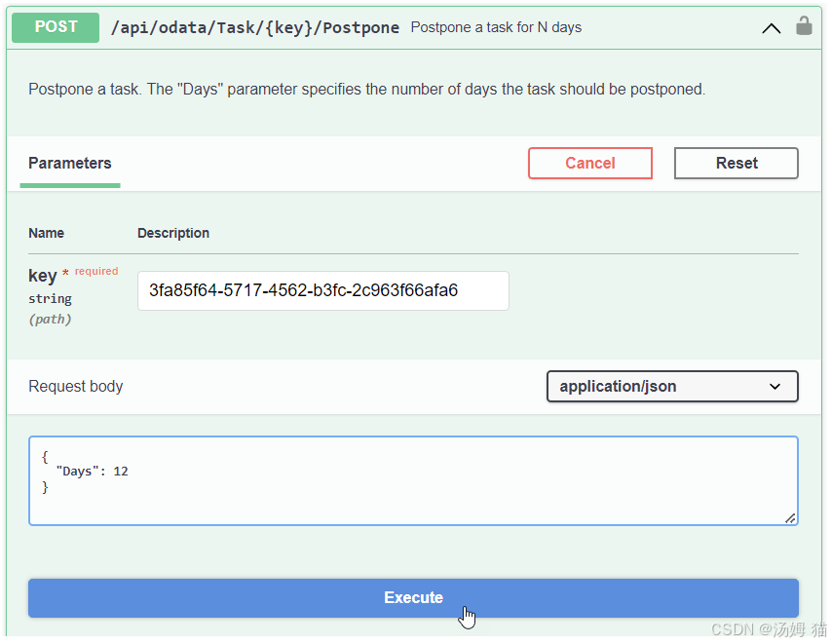Click inside the request body JSON editor
This screenshot has height=644, width=831.
click(x=413, y=480)
